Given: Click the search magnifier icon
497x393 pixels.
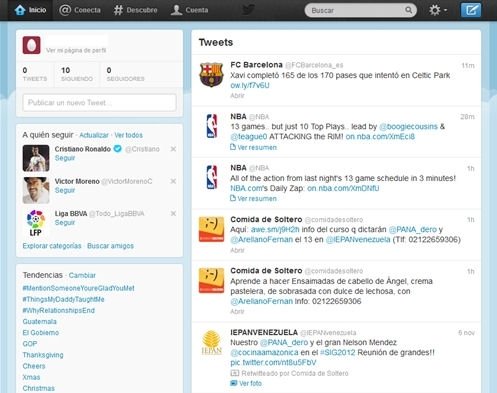Looking at the screenshot, I should coord(408,10).
